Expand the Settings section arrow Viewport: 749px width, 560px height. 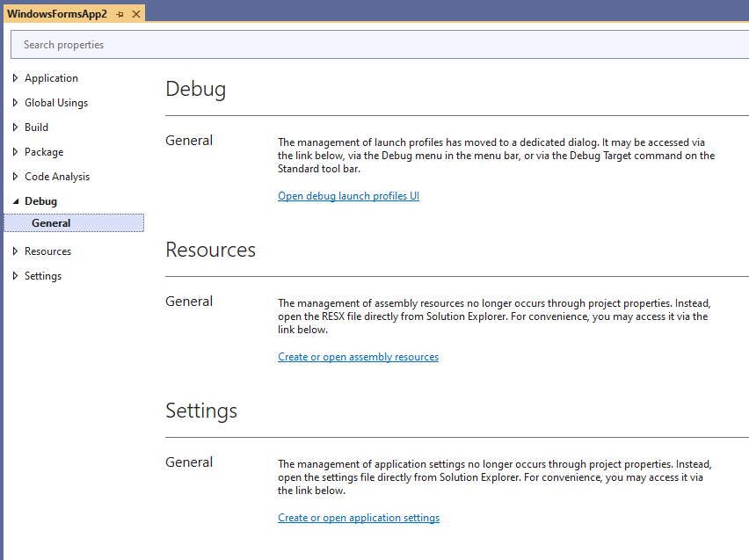pos(15,276)
